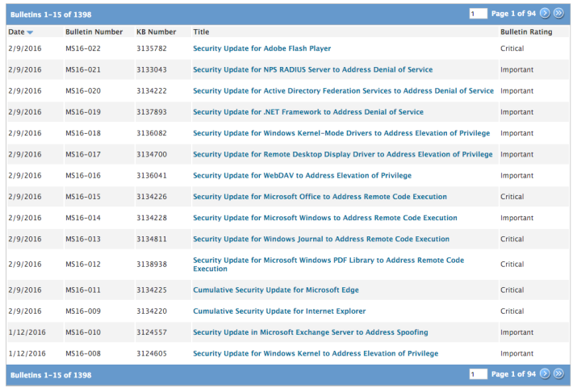The image size is (577, 392).
Task: Select KB number 3134225
Action: click(x=152, y=290)
